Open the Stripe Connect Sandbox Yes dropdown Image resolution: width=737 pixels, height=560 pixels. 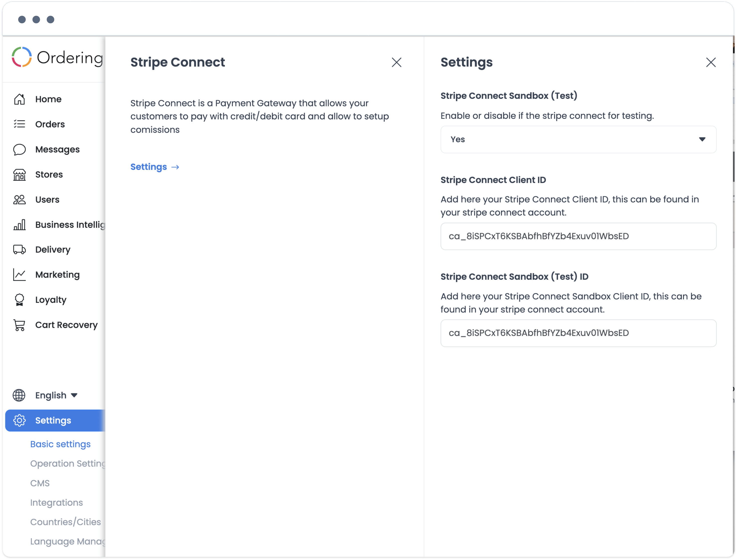pyautogui.click(x=578, y=139)
